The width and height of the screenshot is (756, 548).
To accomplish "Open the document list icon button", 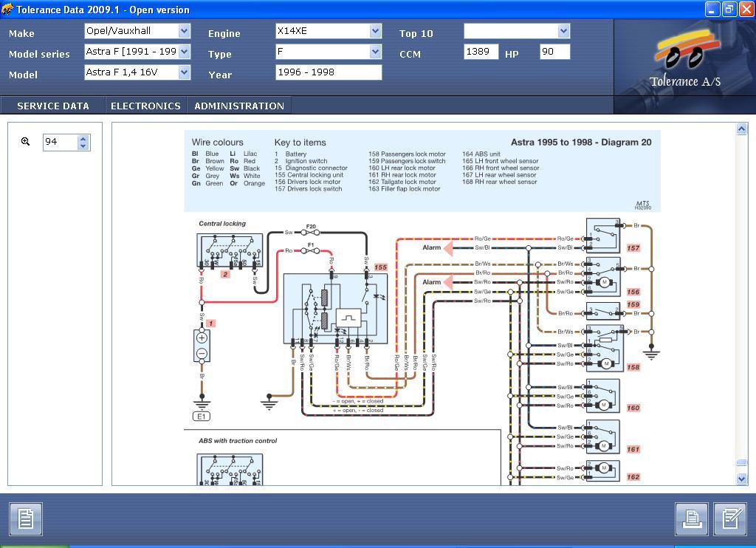I will [x=26, y=519].
